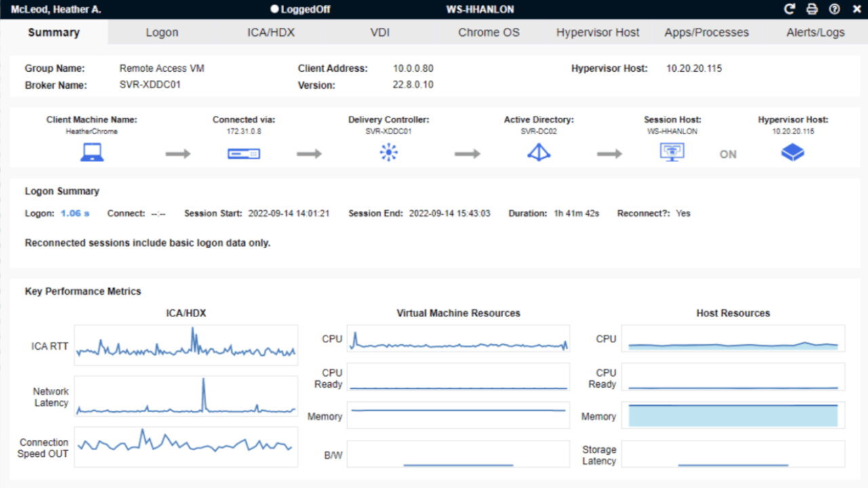Switch to the ICA/HDX tab
The image size is (868, 488).
pos(271,32)
